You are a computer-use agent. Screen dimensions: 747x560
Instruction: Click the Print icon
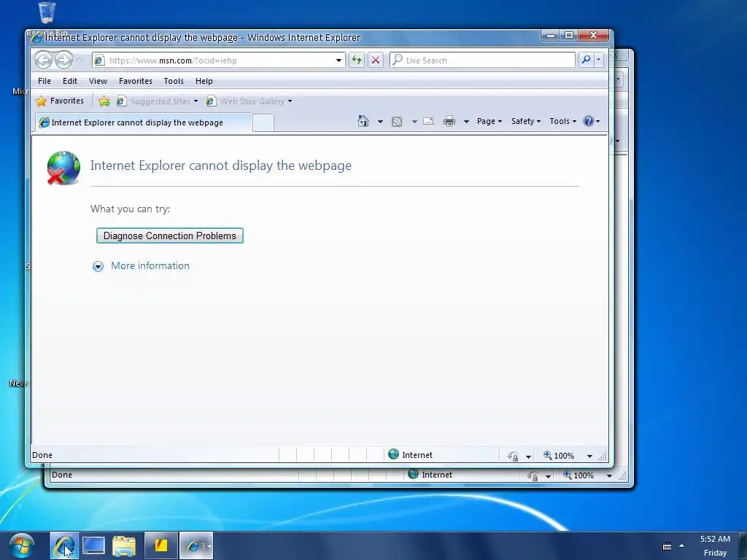(x=449, y=122)
